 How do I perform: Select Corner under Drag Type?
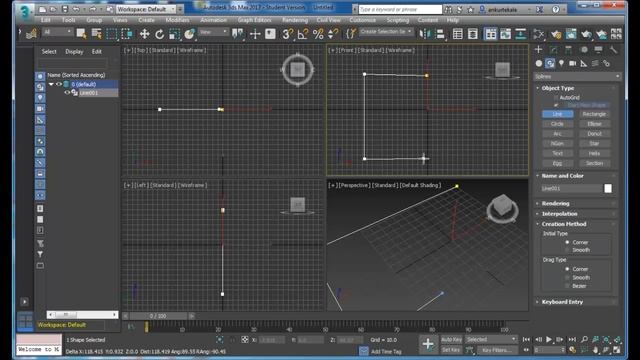click(567, 269)
